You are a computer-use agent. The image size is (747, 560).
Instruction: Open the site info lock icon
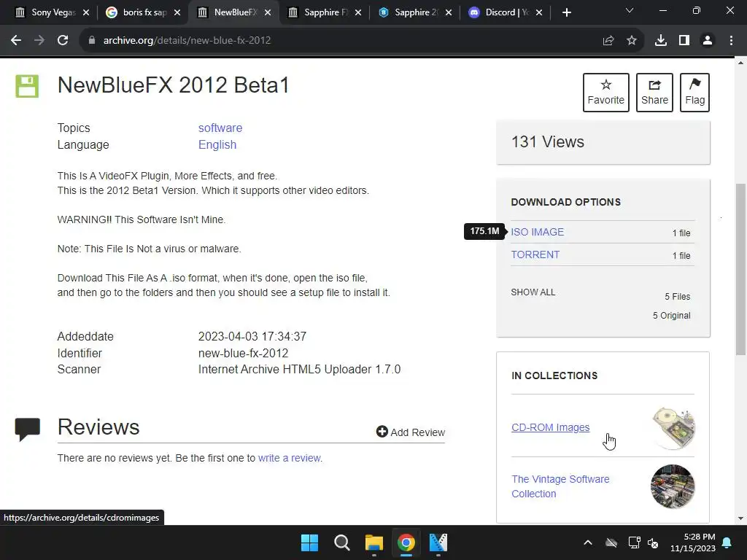pyautogui.click(x=92, y=41)
